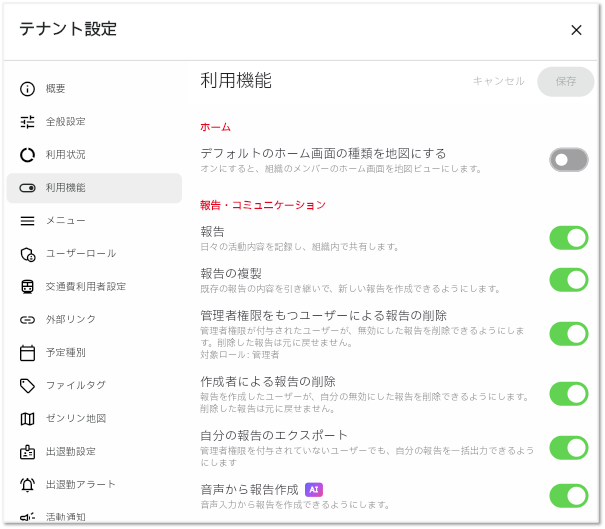Click the alarm bell icon beside 出退勤アラート

pos(27,485)
